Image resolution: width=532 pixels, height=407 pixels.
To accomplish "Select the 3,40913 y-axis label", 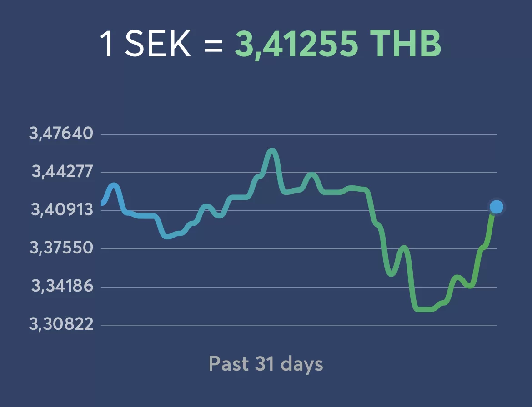I will click(x=62, y=210).
